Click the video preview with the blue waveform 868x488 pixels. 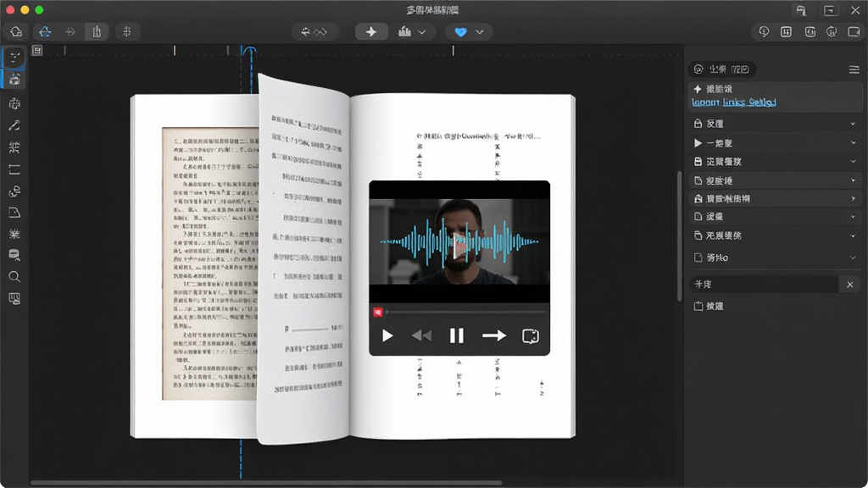coord(459,241)
